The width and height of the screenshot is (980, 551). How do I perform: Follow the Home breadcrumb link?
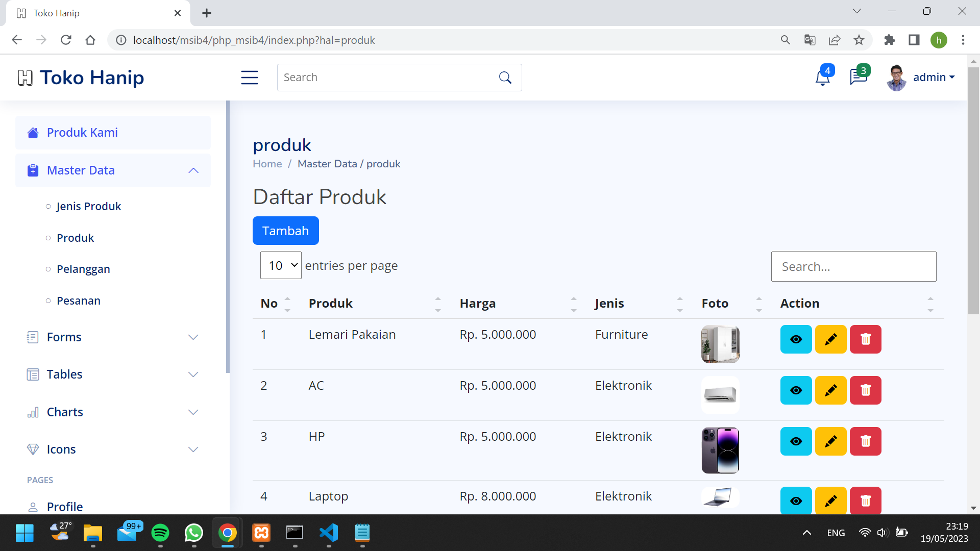click(267, 164)
